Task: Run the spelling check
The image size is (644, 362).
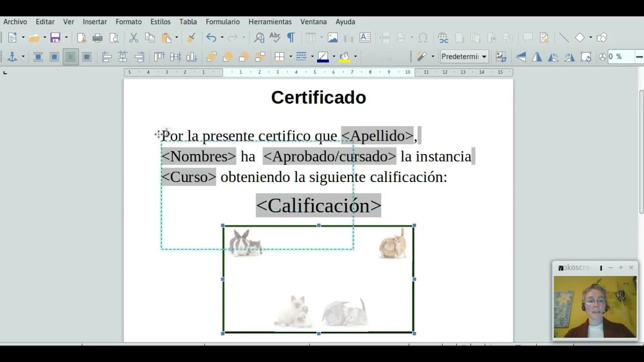Action: (275, 38)
